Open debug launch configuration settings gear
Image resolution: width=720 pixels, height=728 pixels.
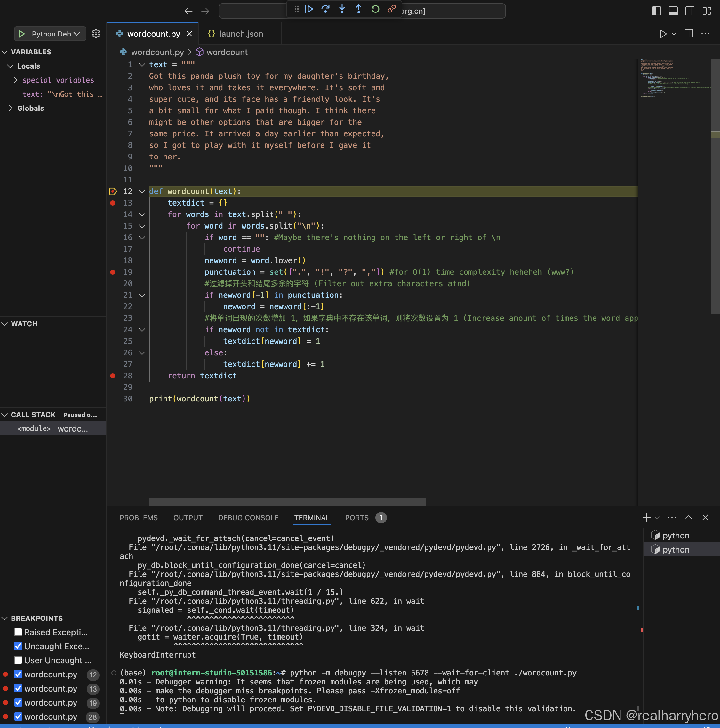pos(96,34)
